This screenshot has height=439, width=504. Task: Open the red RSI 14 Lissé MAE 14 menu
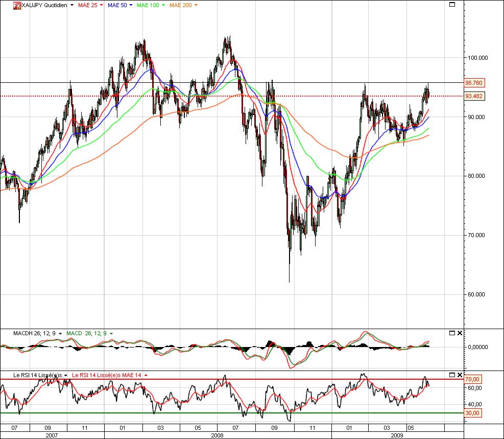146,375
